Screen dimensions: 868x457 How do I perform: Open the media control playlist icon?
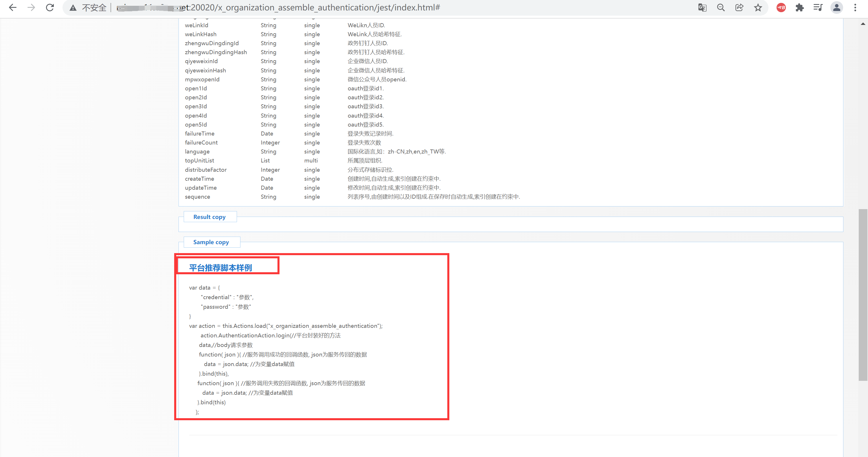[818, 8]
